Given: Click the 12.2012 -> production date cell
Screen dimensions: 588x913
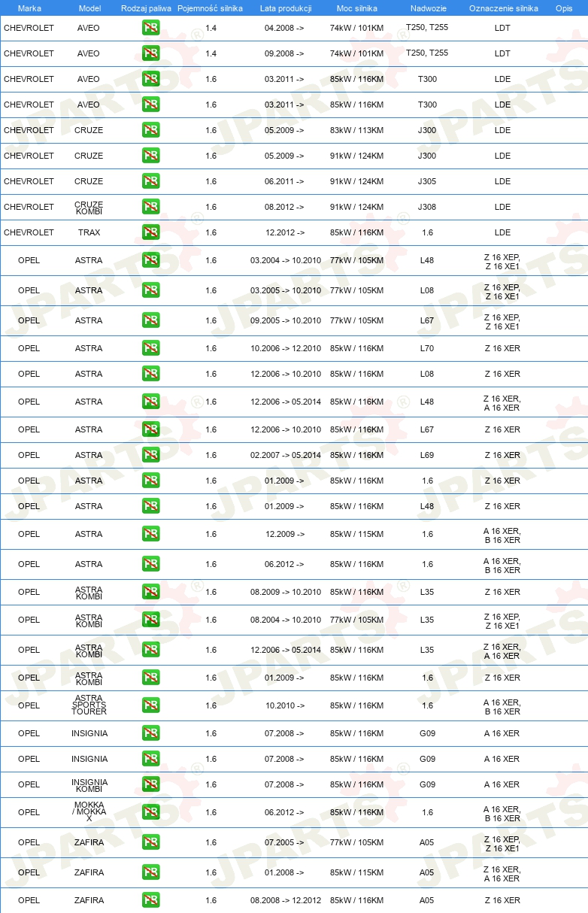Looking at the screenshot, I should 285,232.
